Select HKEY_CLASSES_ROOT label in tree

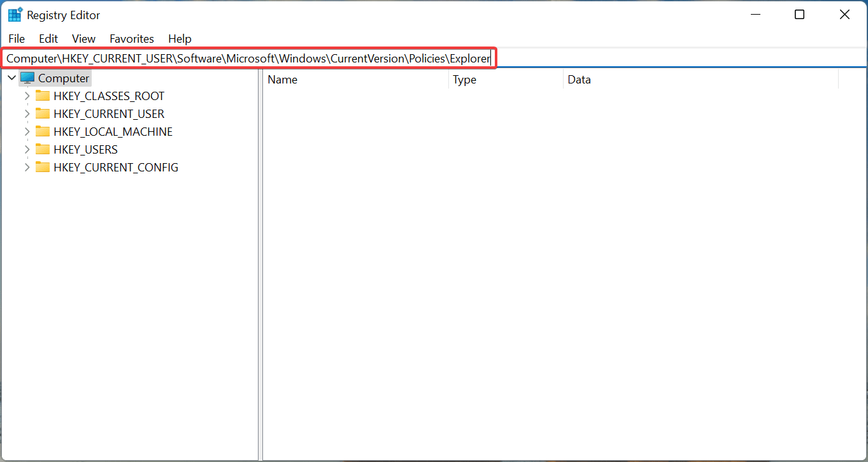(109, 96)
